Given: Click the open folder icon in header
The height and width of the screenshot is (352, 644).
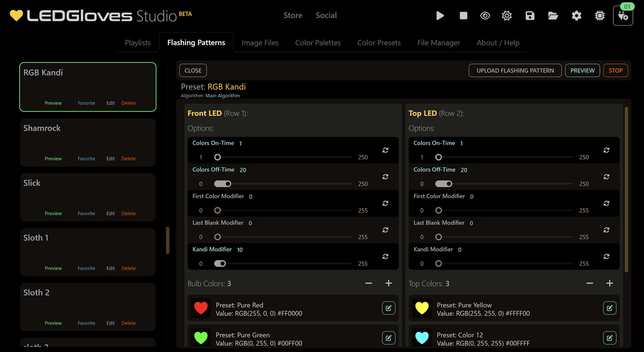Looking at the screenshot, I should point(553,16).
